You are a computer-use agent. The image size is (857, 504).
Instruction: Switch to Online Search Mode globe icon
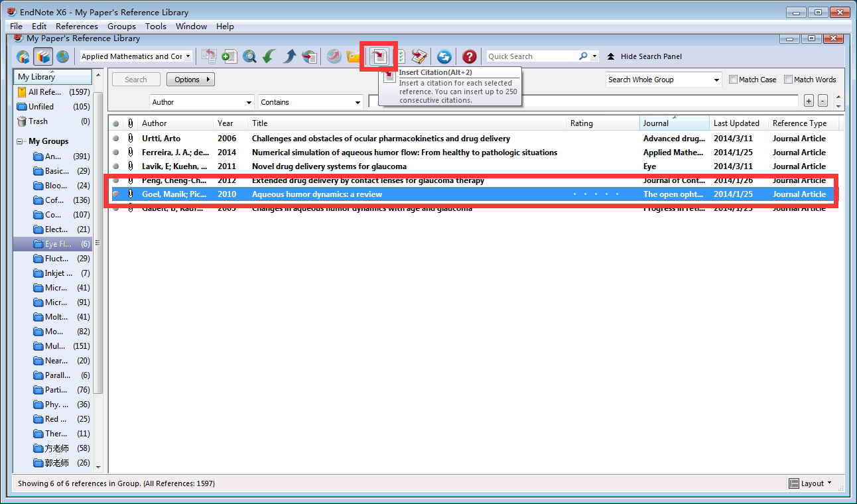click(x=62, y=56)
